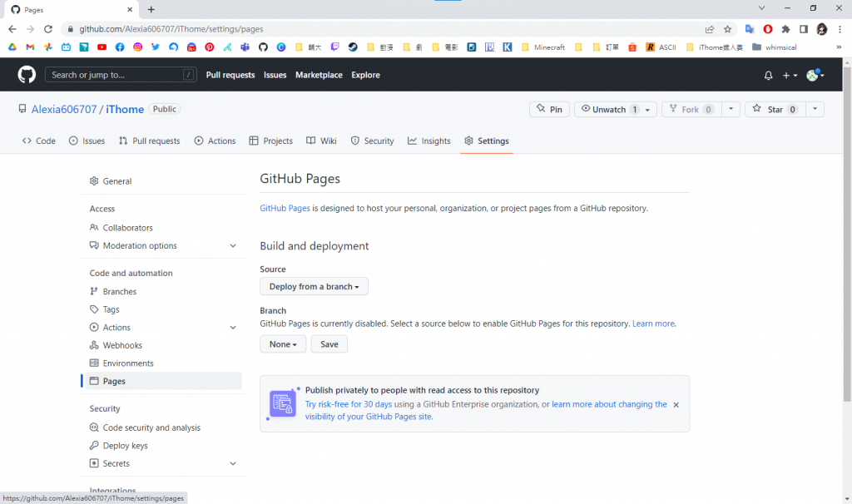
Task: Open a new browser tab
Action: coord(151,9)
